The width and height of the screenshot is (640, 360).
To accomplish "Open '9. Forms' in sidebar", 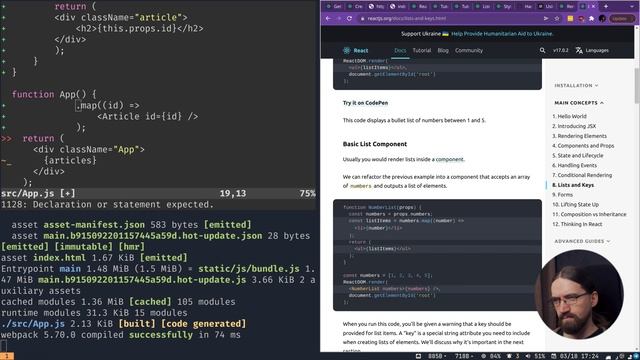I will tap(562, 195).
